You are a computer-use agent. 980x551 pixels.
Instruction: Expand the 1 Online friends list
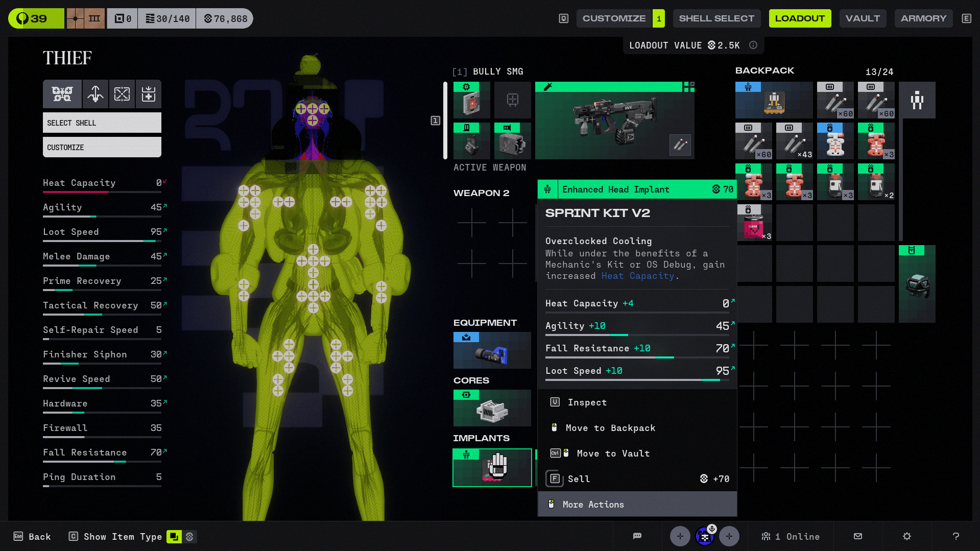pos(791,536)
